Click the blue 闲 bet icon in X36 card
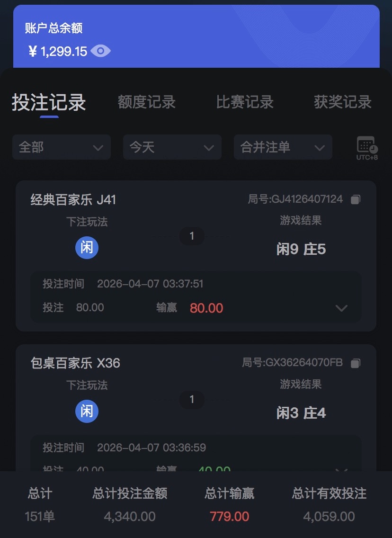The height and width of the screenshot is (538, 392). tap(87, 411)
